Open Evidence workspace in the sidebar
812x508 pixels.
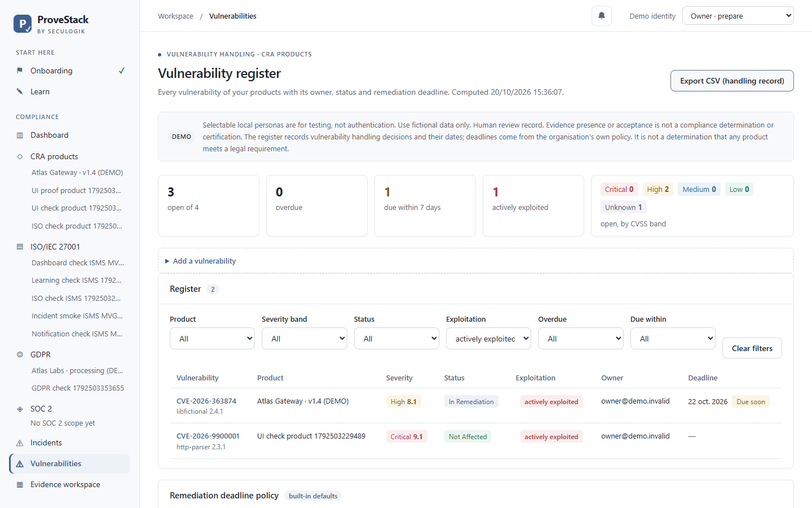[70, 485]
